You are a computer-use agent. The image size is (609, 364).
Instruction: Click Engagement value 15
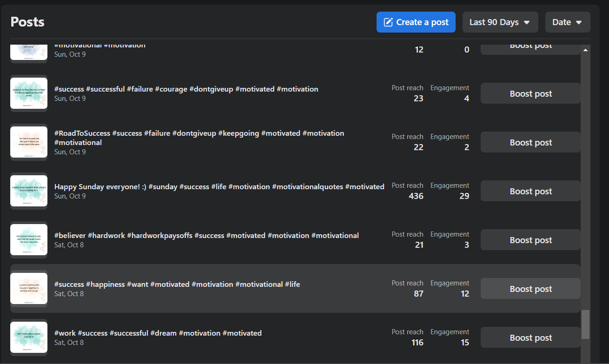(x=465, y=343)
